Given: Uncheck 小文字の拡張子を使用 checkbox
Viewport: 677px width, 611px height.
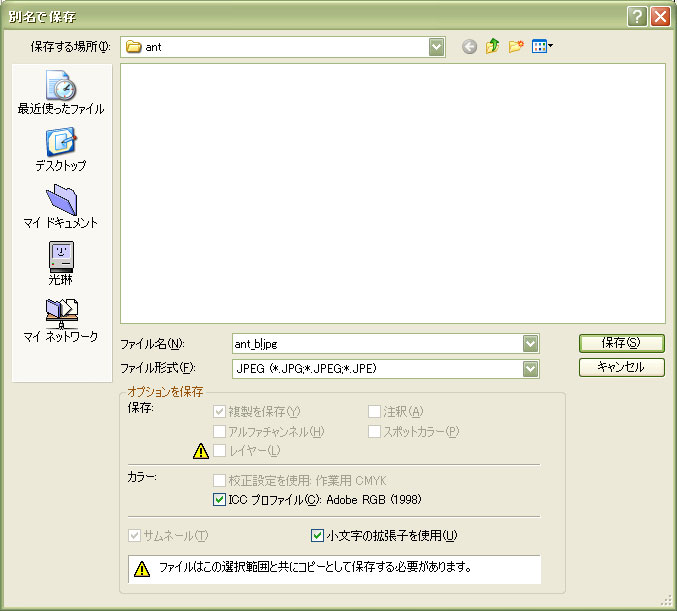Looking at the screenshot, I should (x=317, y=536).
